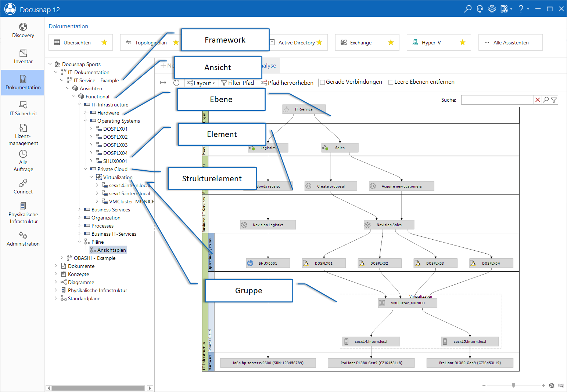Open the Inventar sidebar module
Image resolution: width=567 pixels, height=392 pixels.
[23, 57]
